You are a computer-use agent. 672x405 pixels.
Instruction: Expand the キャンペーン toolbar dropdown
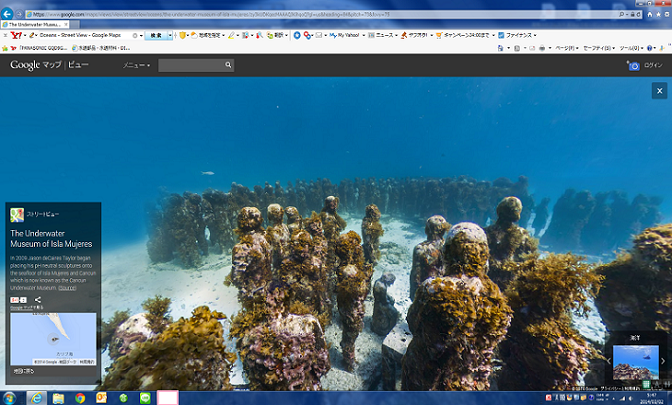click(x=493, y=35)
